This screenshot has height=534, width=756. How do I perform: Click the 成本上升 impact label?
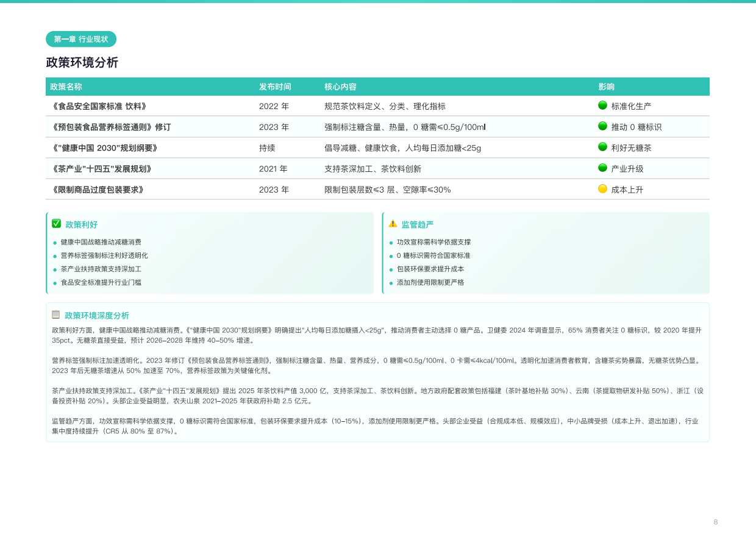[x=627, y=190]
